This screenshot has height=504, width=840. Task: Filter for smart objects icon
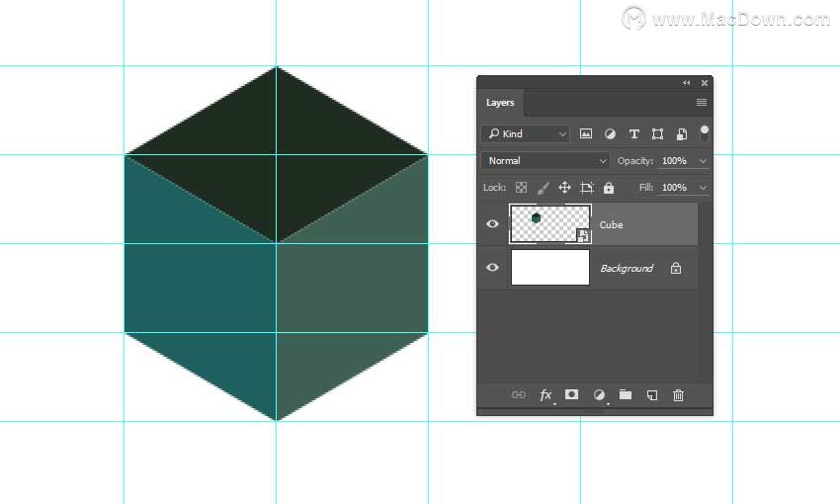tap(682, 133)
